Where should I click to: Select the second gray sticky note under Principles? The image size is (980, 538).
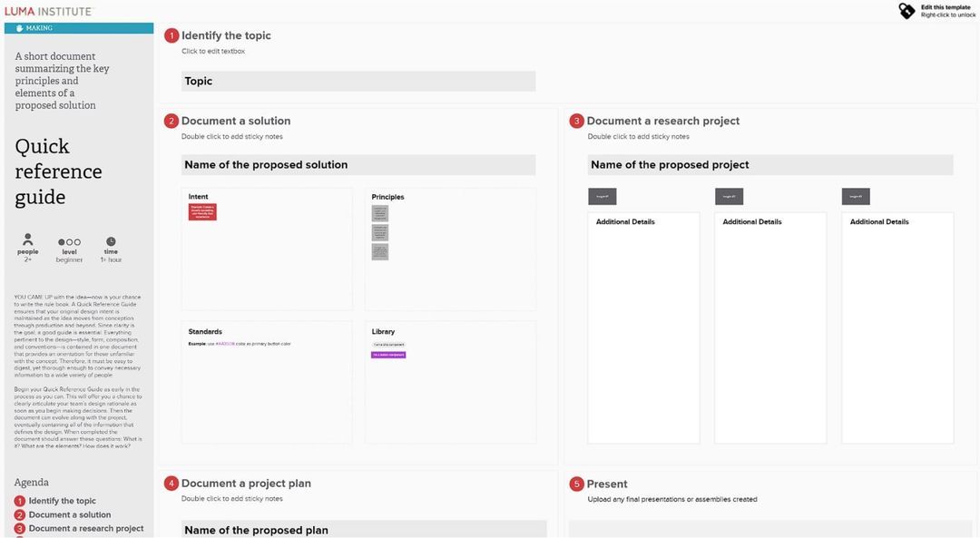coord(380,232)
